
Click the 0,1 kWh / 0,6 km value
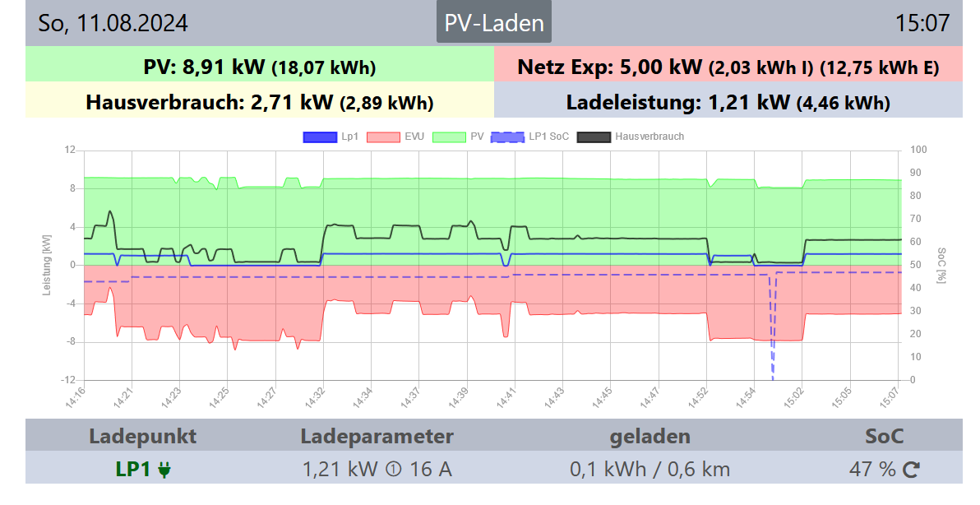[650, 469]
